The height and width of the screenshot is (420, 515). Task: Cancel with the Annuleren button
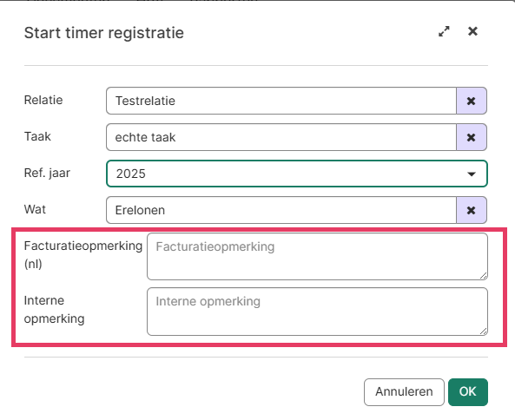404,391
